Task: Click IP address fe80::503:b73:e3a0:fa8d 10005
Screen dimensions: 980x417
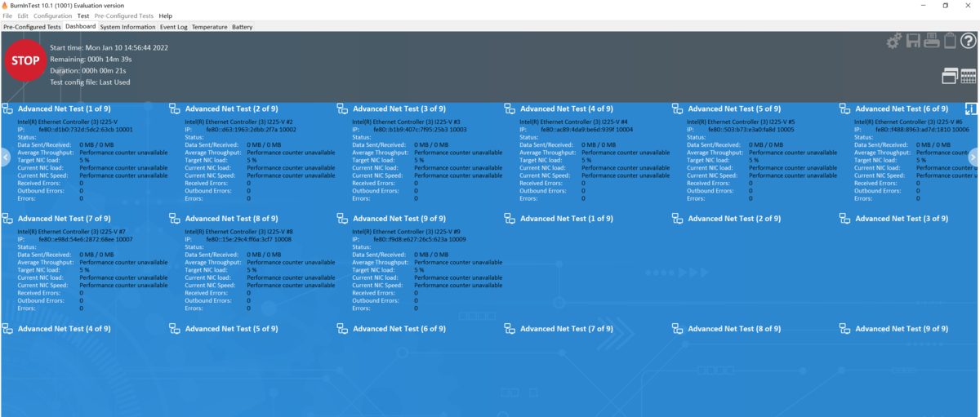Action: [x=751, y=129]
